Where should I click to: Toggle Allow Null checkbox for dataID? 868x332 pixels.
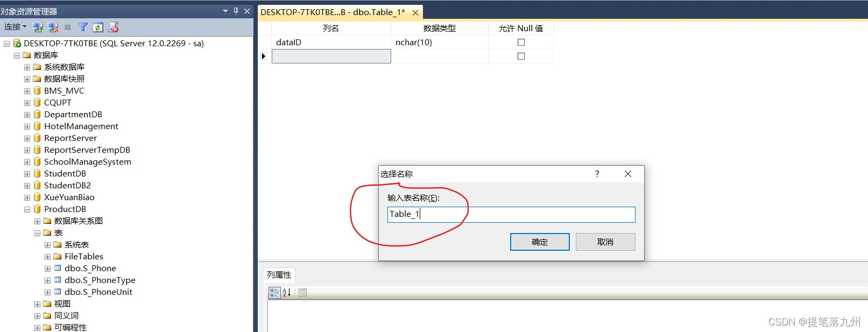(x=521, y=42)
